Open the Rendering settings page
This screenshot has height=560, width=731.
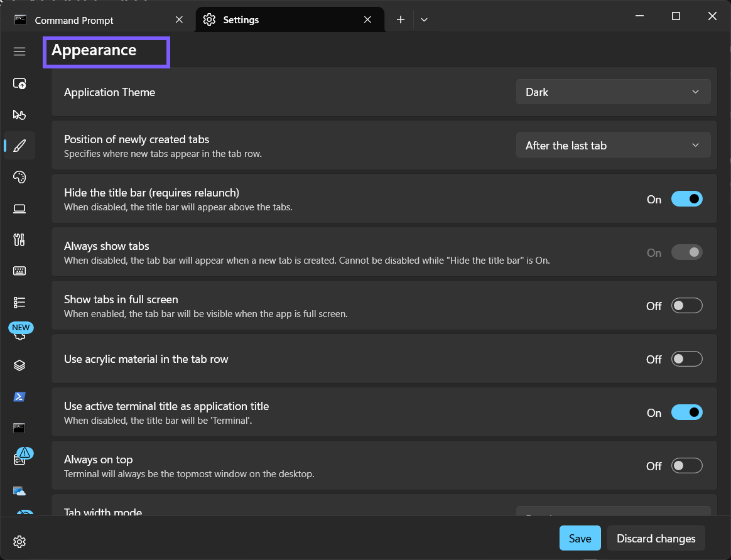(19, 208)
